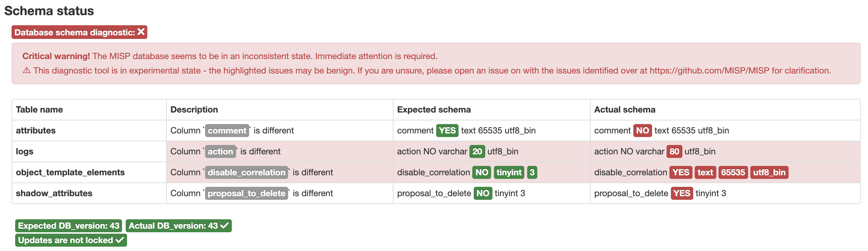
Task: Select the gray action column badge
Action: click(x=221, y=151)
